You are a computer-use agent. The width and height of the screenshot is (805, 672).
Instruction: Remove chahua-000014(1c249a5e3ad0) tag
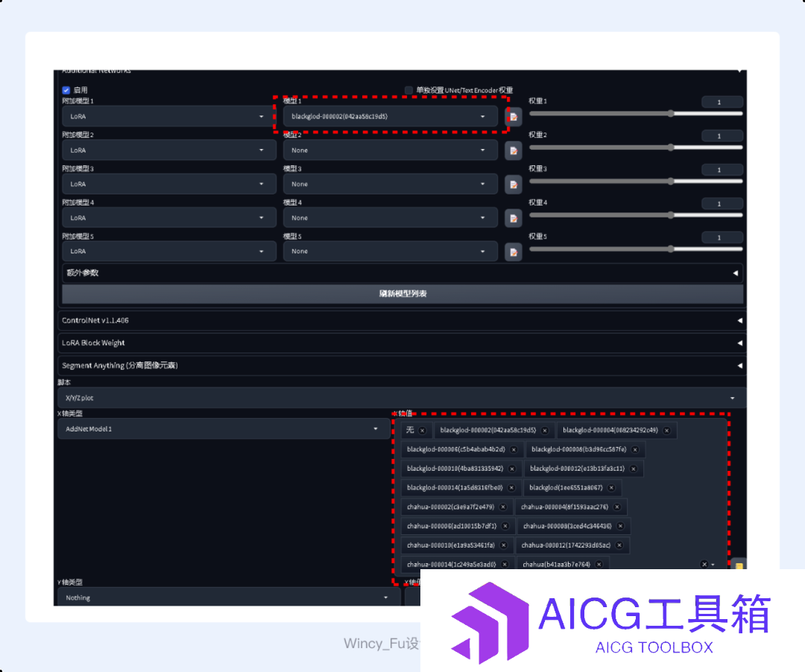(x=505, y=564)
